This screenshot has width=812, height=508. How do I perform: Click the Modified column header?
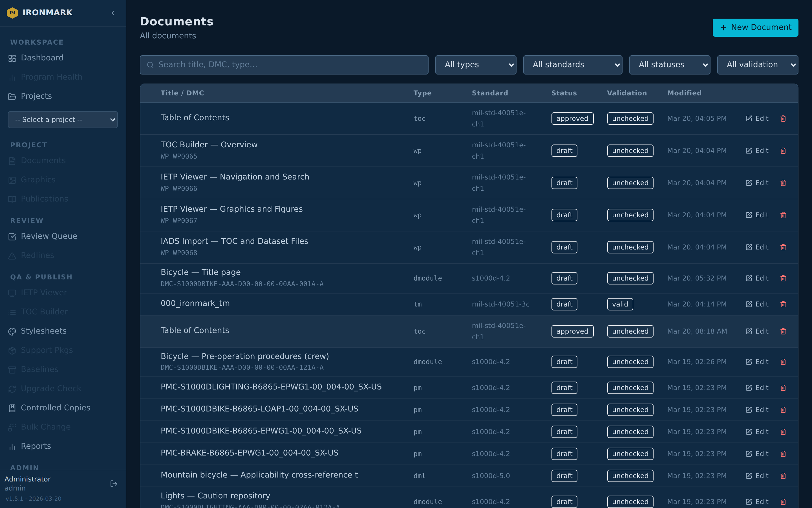point(684,93)
